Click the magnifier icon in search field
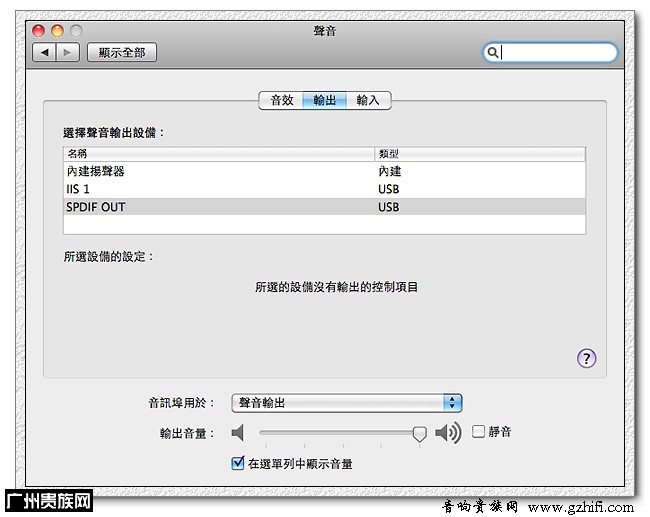Image resolution: width=650 pixels, height=517 pixels. pyautogui.click(x=492, y=53)
